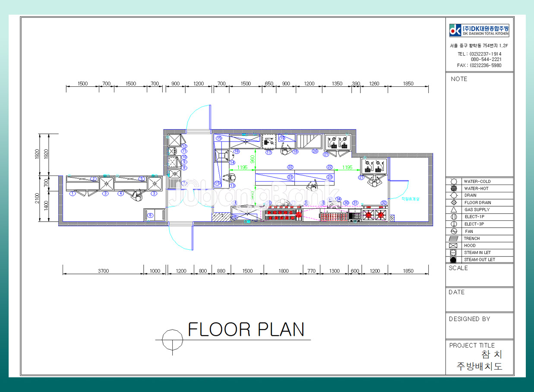Click the 3700 dimension label at bottom

coord(103,271)
